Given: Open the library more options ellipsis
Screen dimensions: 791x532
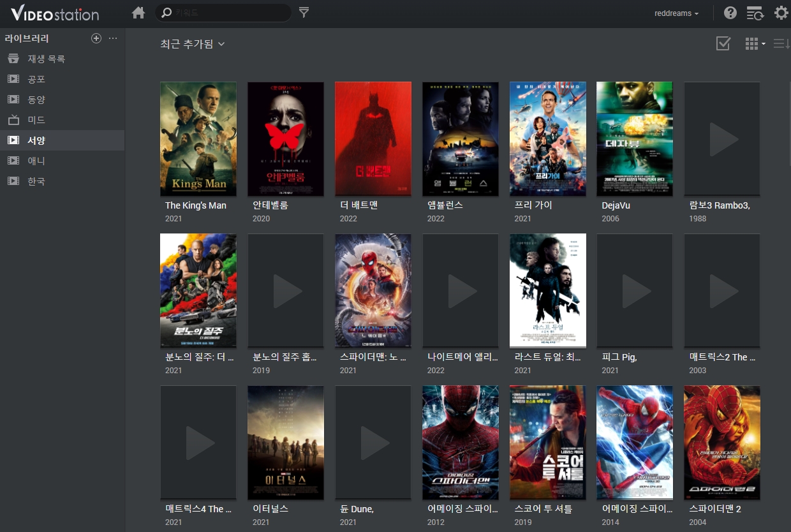Looking at the screenshot, I should 113,38.
